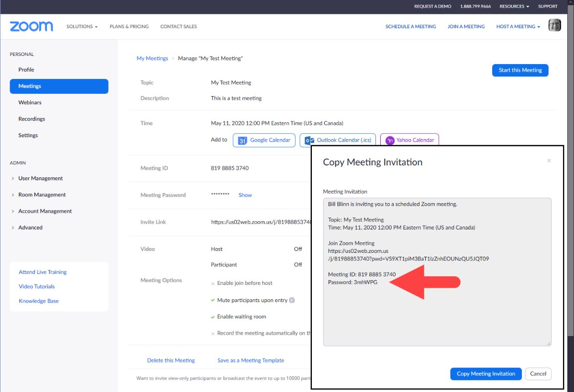Click Delete this Meeting link
The height and width of the screenshot is (392, 574).
(171, 360)
